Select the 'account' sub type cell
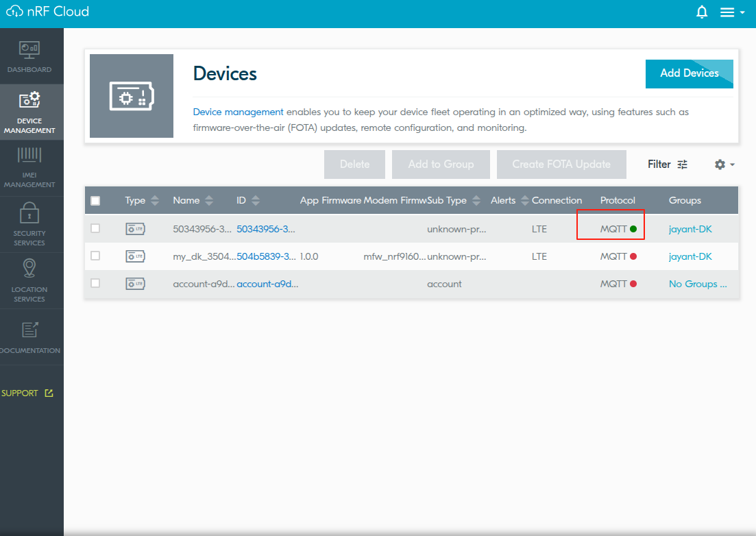The image size is (756, 536). pos(444,284)
